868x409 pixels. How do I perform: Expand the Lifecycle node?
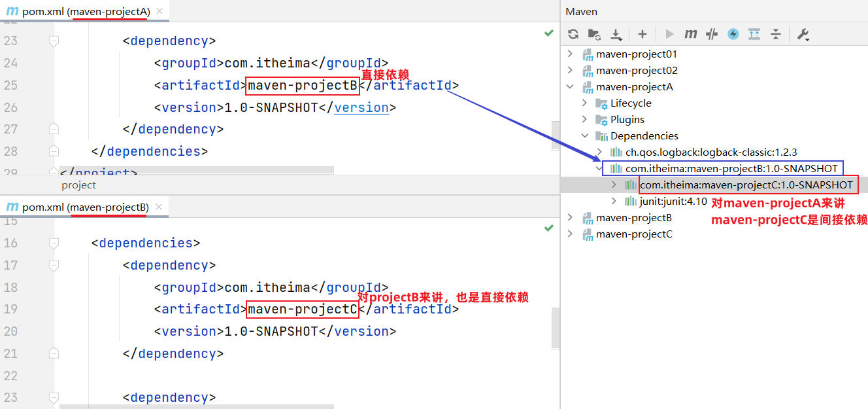(585, 103)
